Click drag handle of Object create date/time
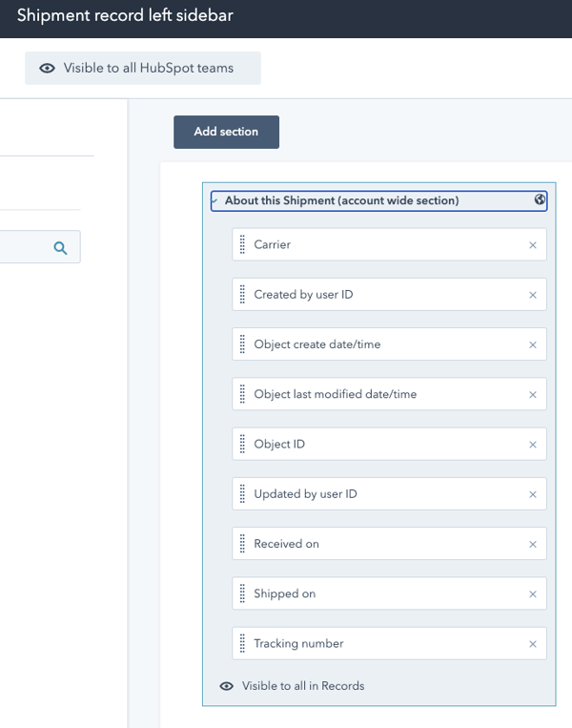This screenshot has height=728, width=572. (242, 344)
